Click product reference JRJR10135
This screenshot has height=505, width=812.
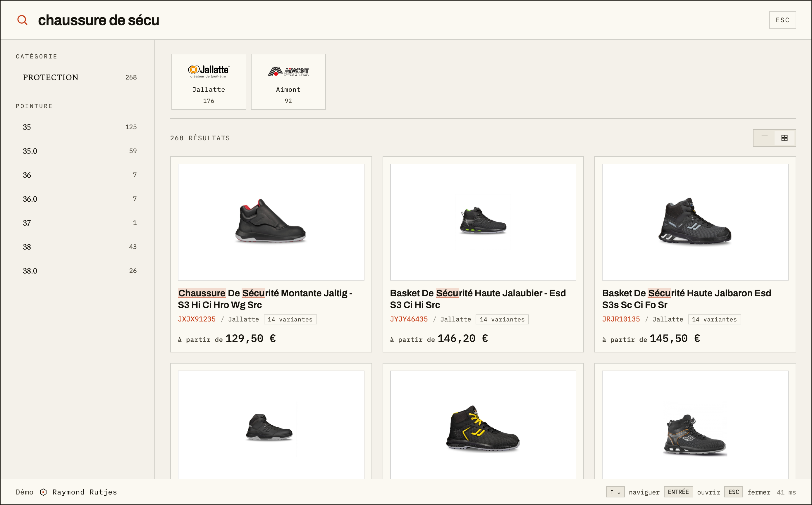point(621,319)
